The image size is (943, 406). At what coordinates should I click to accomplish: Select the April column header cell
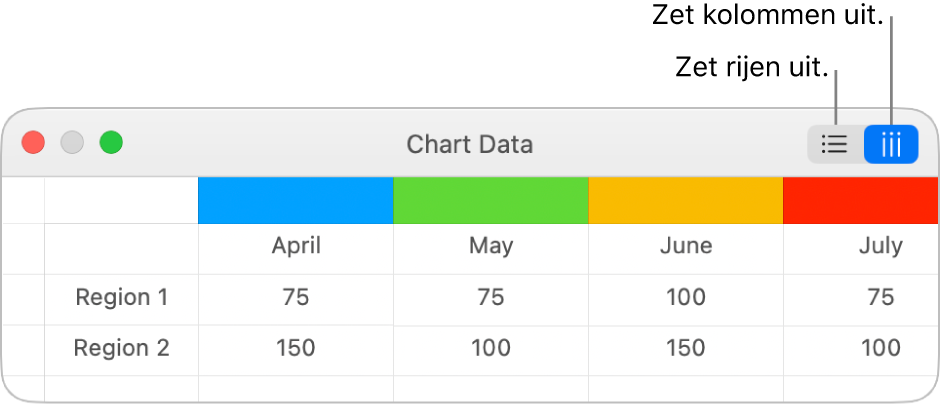point(296,246)
